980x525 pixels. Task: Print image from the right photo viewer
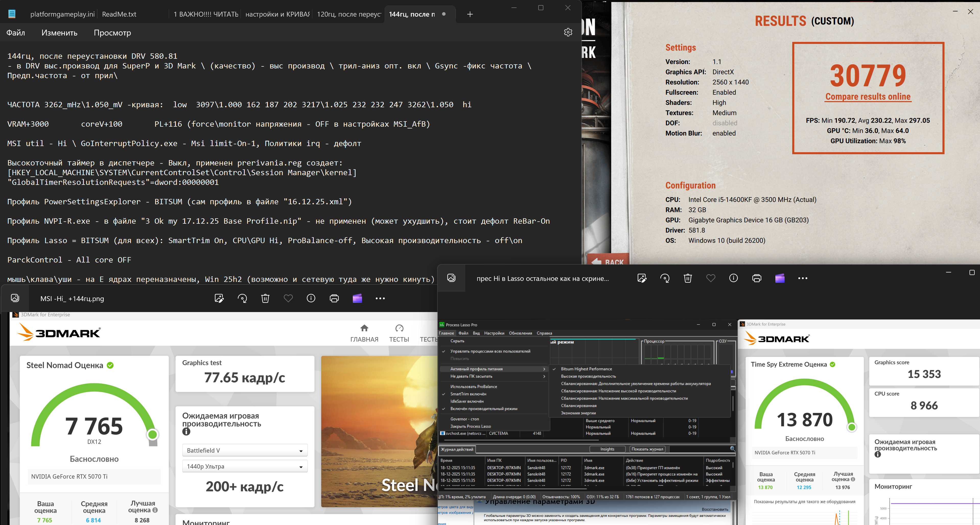coord(756,278)
